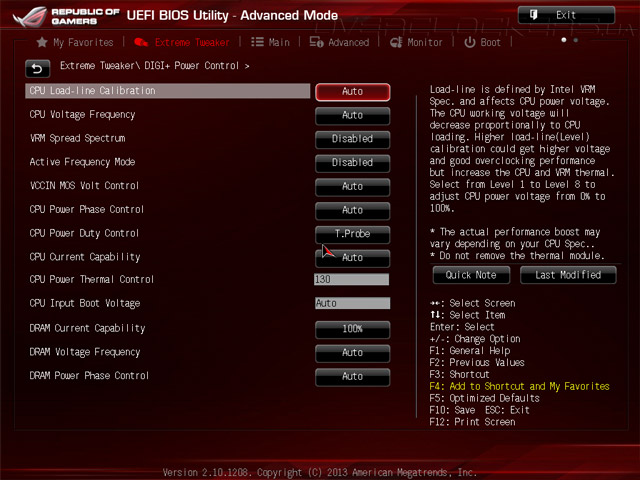Open Quick Note

pyautogui.click(x=471, y=275)
